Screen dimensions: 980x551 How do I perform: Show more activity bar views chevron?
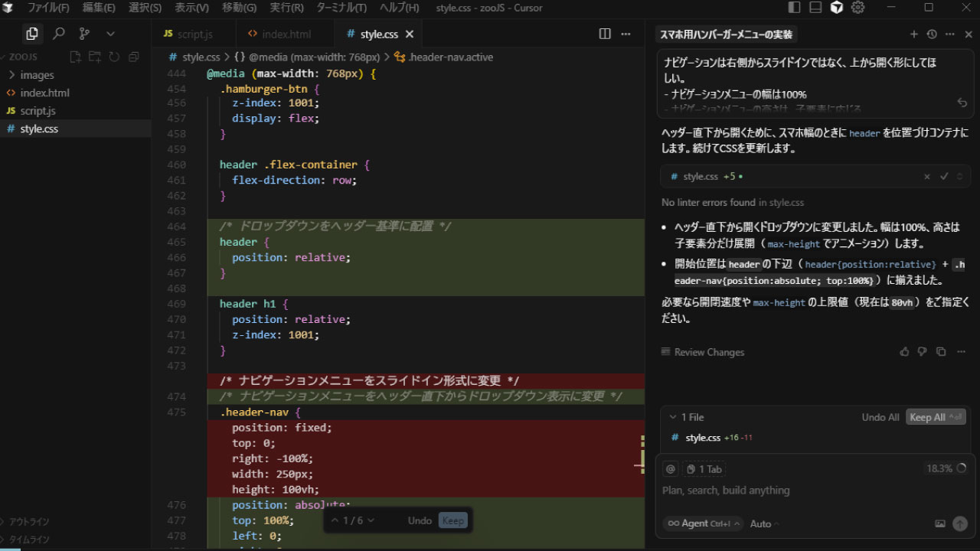[110, 34]
